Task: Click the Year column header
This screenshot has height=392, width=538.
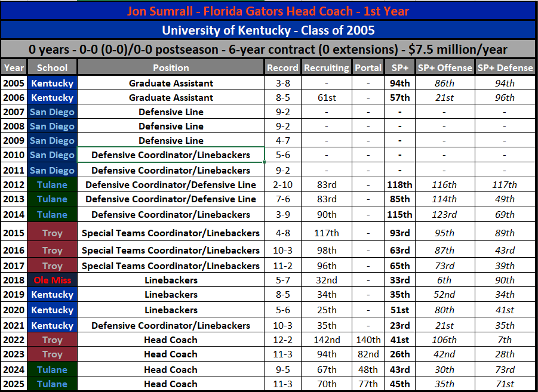Action: (14, 67)
